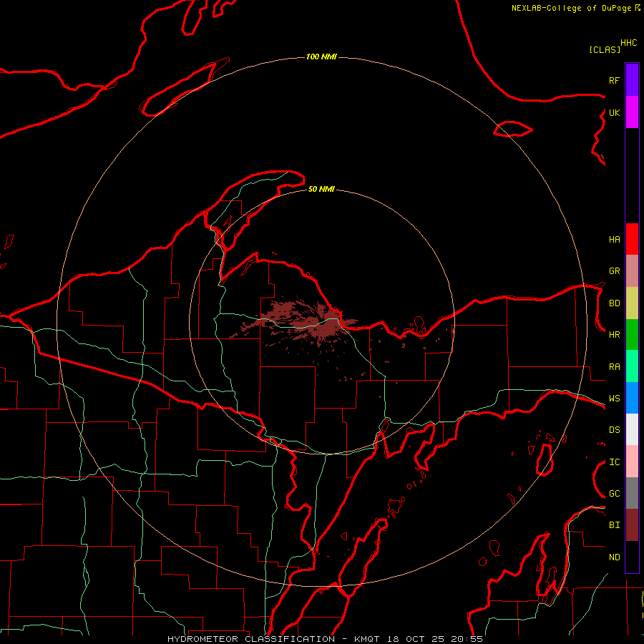This screenshot has width=644, height=644.
Task: Click the HA legend label
Action: 614,240
